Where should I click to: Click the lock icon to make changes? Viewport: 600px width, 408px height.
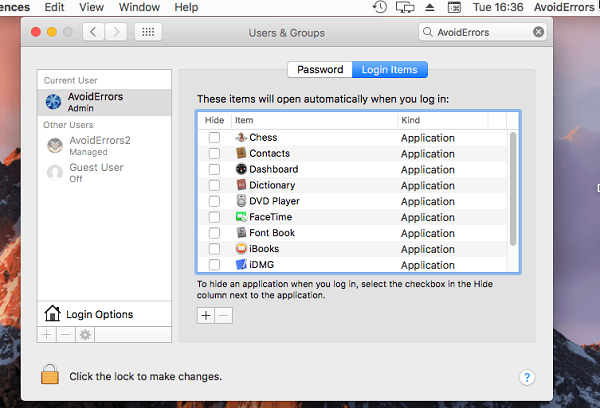click(50, 374)
